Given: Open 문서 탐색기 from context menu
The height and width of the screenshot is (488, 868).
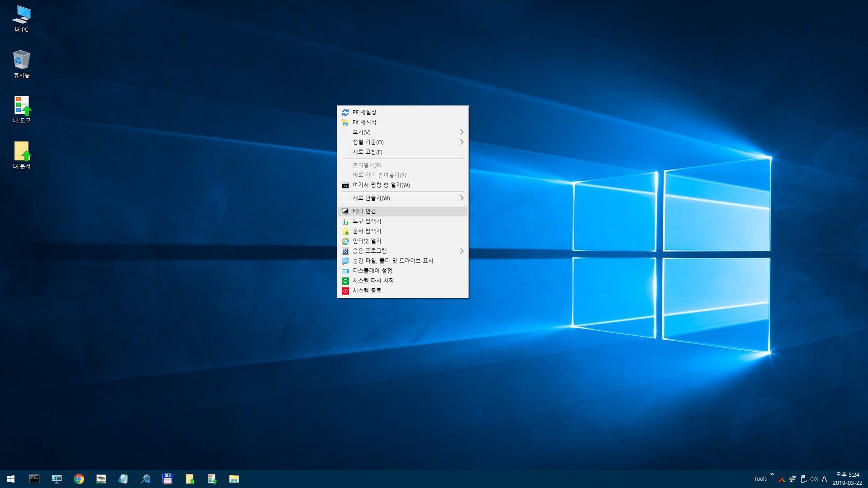Looking at the screenshot, I should coord(403,231).
